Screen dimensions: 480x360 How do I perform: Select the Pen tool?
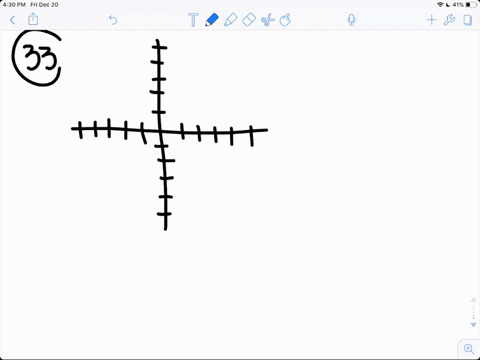tap(212, 20)
